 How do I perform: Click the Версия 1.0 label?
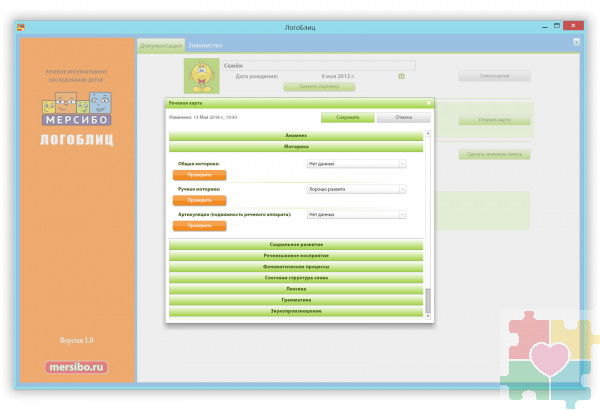coord(77,340)
